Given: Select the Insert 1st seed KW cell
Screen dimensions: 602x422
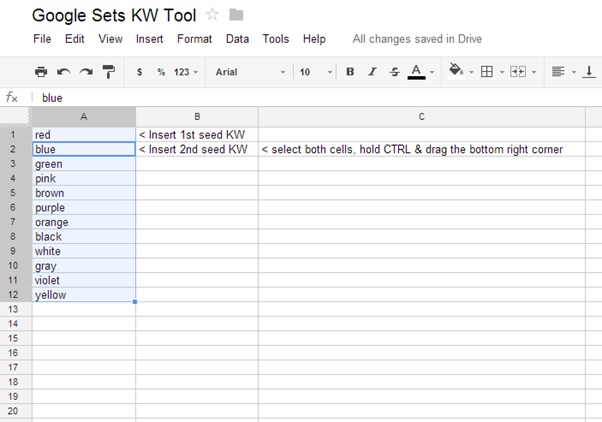Looking at the screenshot, I should (197, 135).
